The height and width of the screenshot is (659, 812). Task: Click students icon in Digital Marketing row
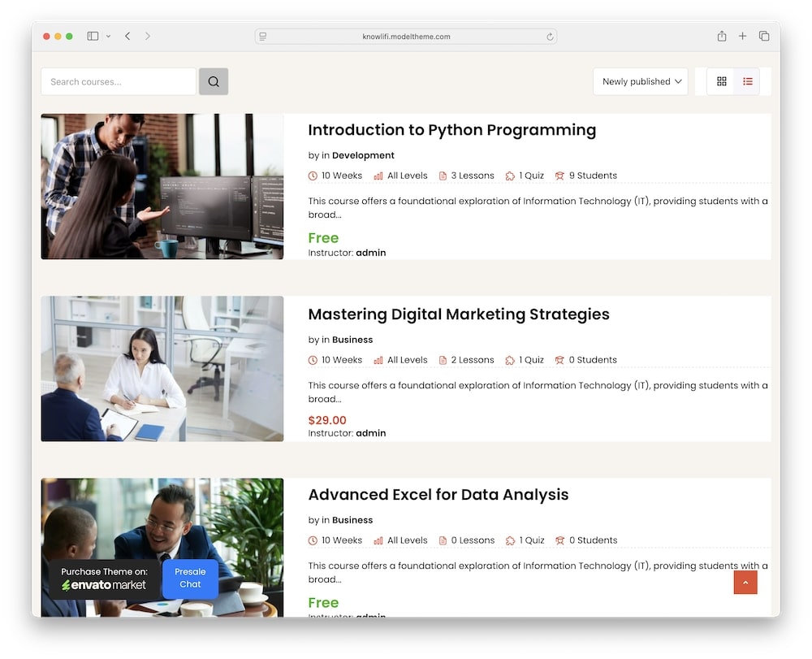point(559,361)
